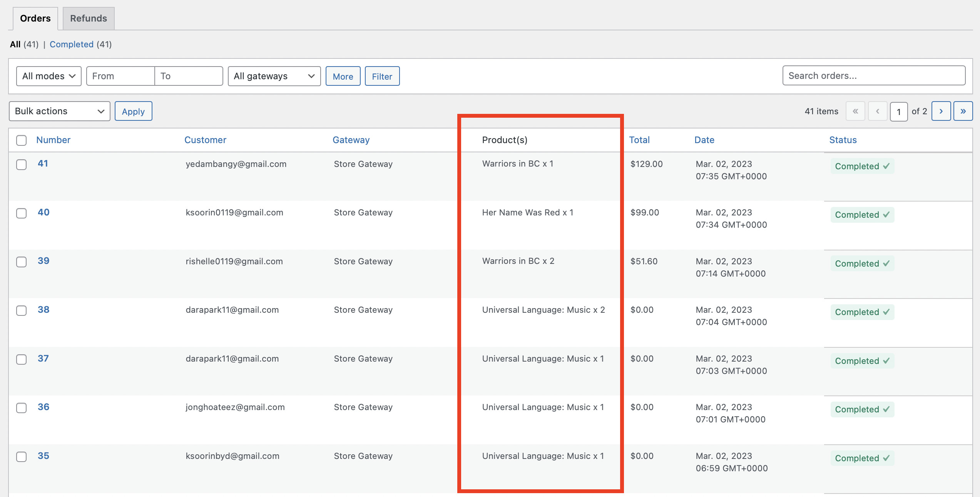Click product Universal Language: Music x 2
This screenshot has width=980, height=497.
(x=544, y=310)
